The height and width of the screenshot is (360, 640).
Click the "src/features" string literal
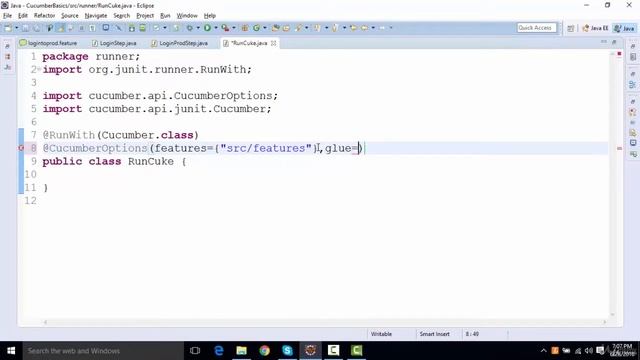click(x=266, y=148)
